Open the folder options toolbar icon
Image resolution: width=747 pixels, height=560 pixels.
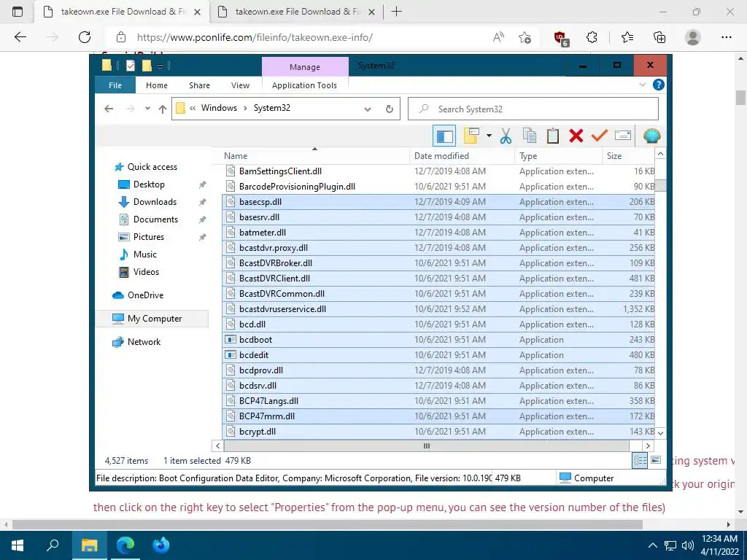point(471,136)
